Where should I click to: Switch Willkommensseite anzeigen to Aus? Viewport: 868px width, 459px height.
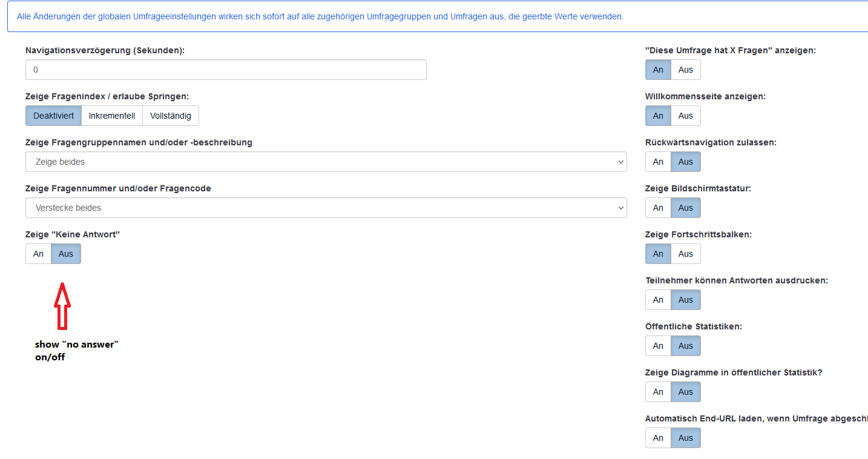click(685, 116)
